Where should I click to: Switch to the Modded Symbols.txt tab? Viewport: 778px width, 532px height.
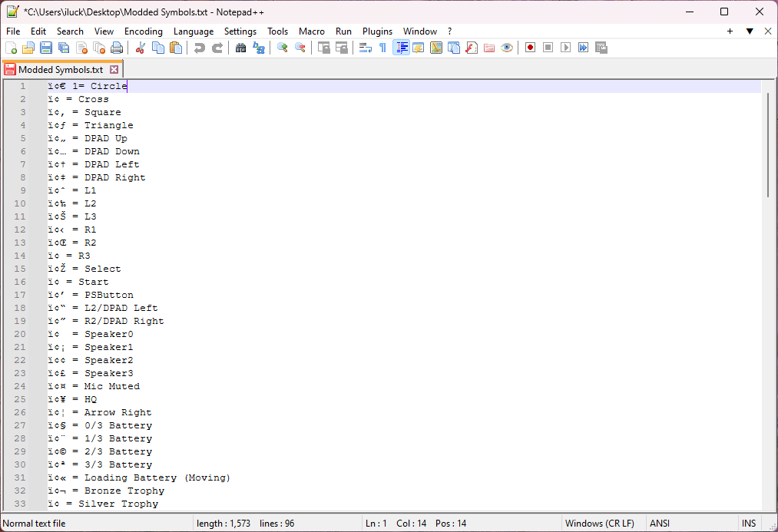(x=58, y=68)
